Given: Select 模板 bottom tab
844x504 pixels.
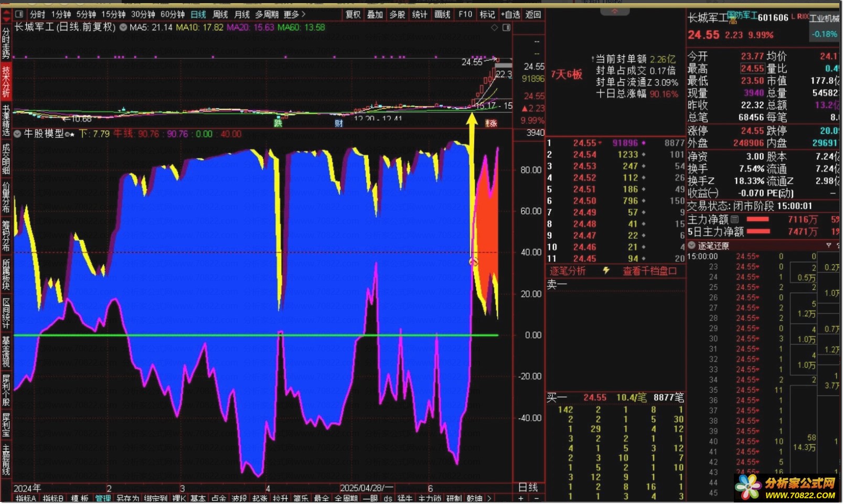Looking at the screenshot, I should point(80,499).
